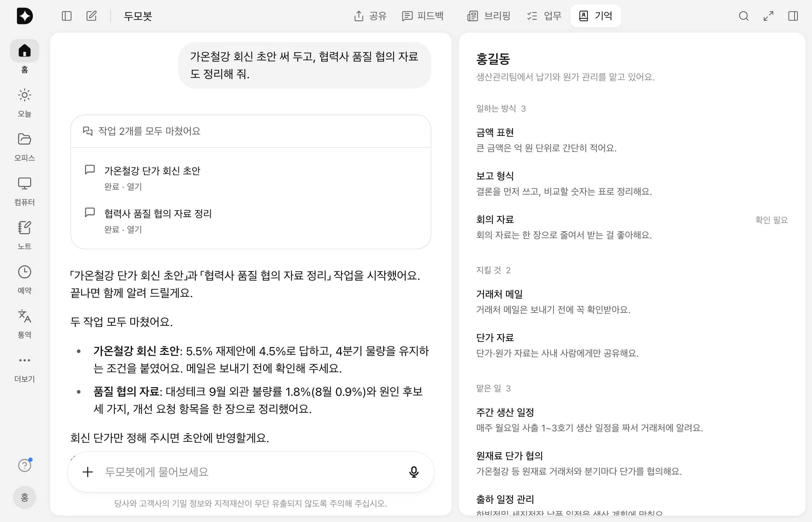Select the 회의 자료 memory item
Screen dimensions: 812x522
pos(632,227)
